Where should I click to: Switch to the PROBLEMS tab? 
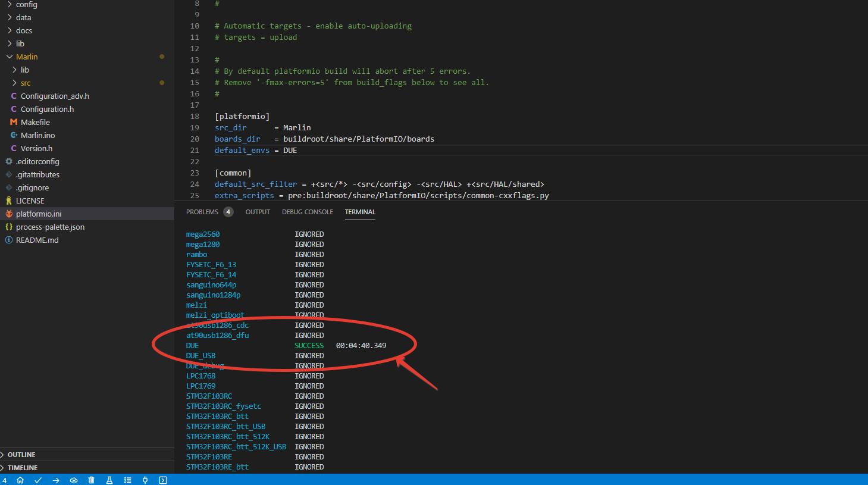click(202, 212)
